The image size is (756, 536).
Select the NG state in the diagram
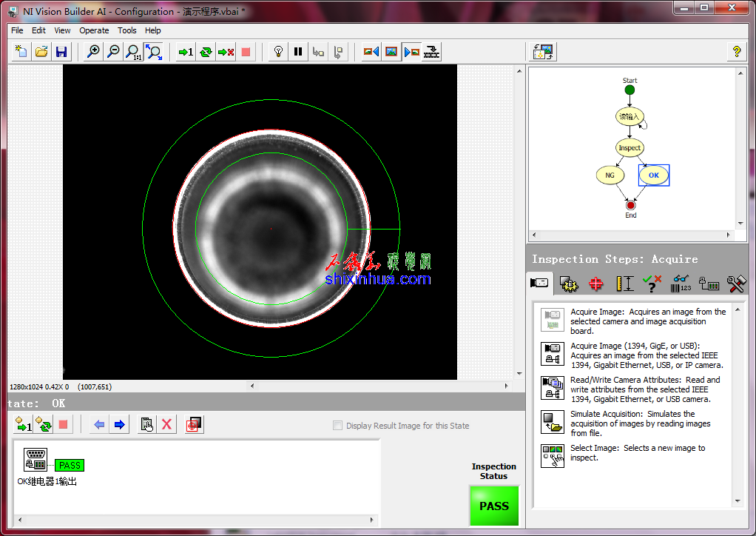click(x=610, y=175)
